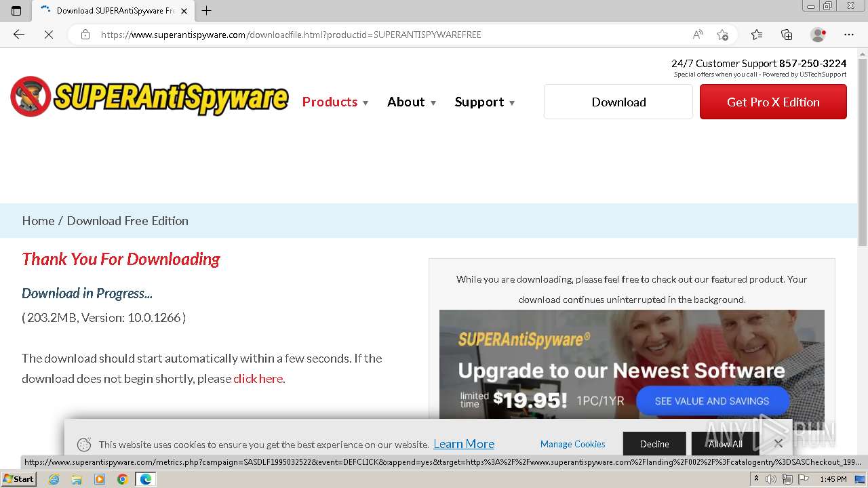Open a new browser tab

(207, 11)
